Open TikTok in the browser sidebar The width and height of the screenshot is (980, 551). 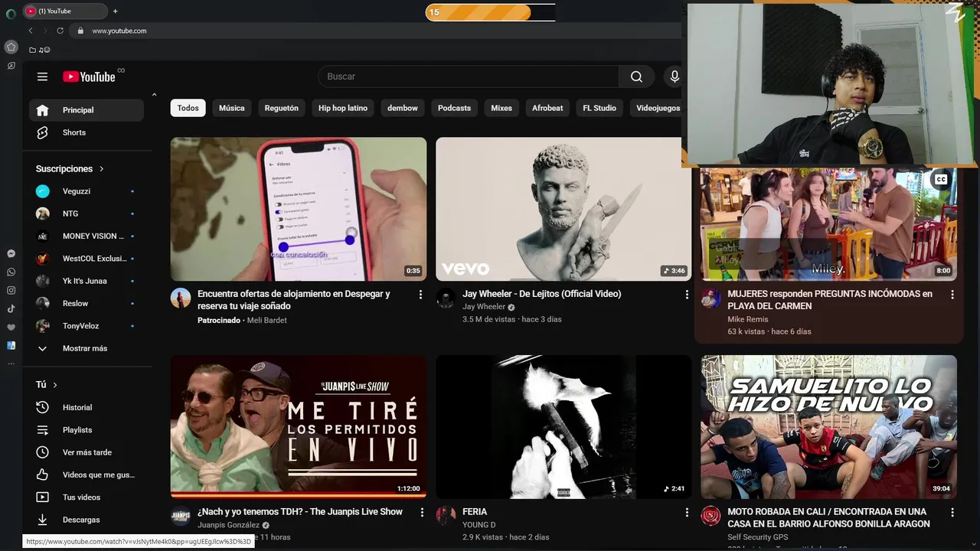[x=11, y=308]
